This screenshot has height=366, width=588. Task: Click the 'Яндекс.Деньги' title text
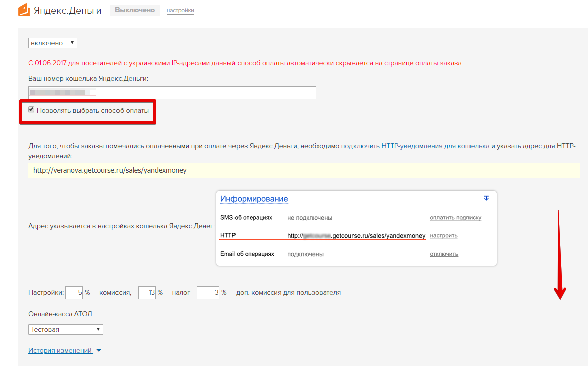point(67,10)
